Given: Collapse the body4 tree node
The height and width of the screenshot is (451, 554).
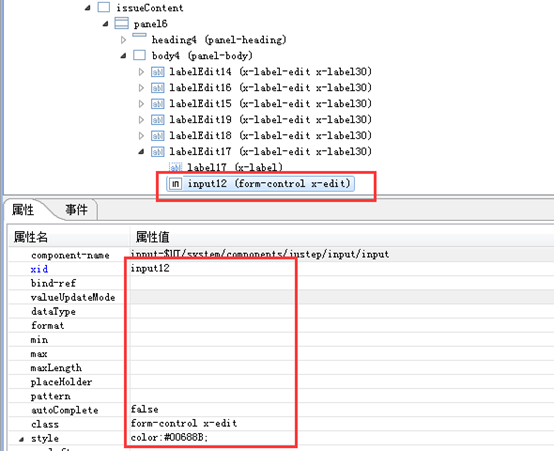Looking at the screenshot, I should point(123,55).
